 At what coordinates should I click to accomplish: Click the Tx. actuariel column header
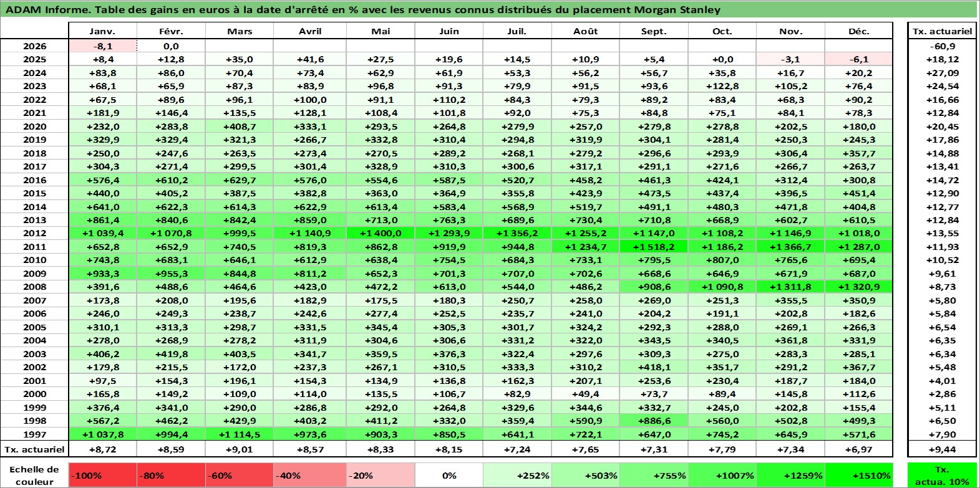[942, 31]
